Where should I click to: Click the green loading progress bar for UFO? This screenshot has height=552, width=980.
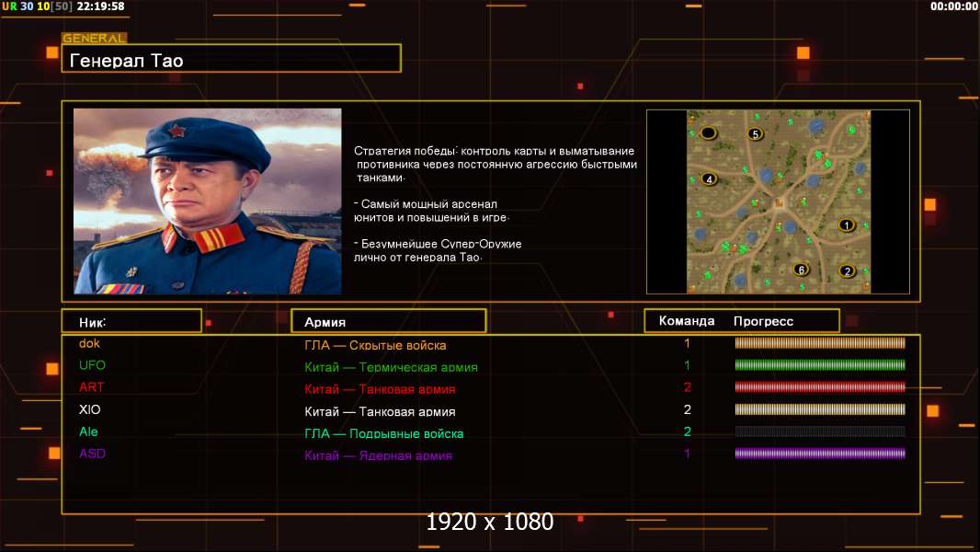coord(820,365)
